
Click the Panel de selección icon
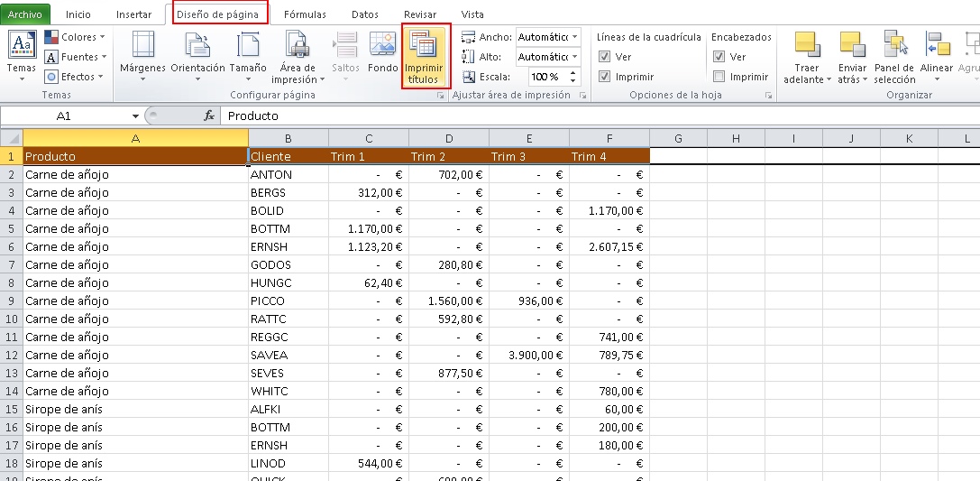(x=893, y=47)
